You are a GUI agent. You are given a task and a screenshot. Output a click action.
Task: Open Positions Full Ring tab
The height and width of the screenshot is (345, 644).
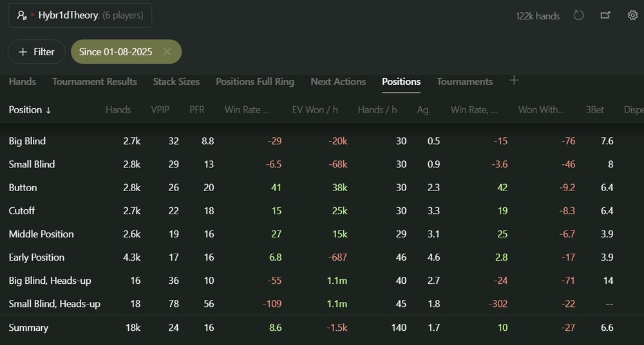tap(255, 82)
